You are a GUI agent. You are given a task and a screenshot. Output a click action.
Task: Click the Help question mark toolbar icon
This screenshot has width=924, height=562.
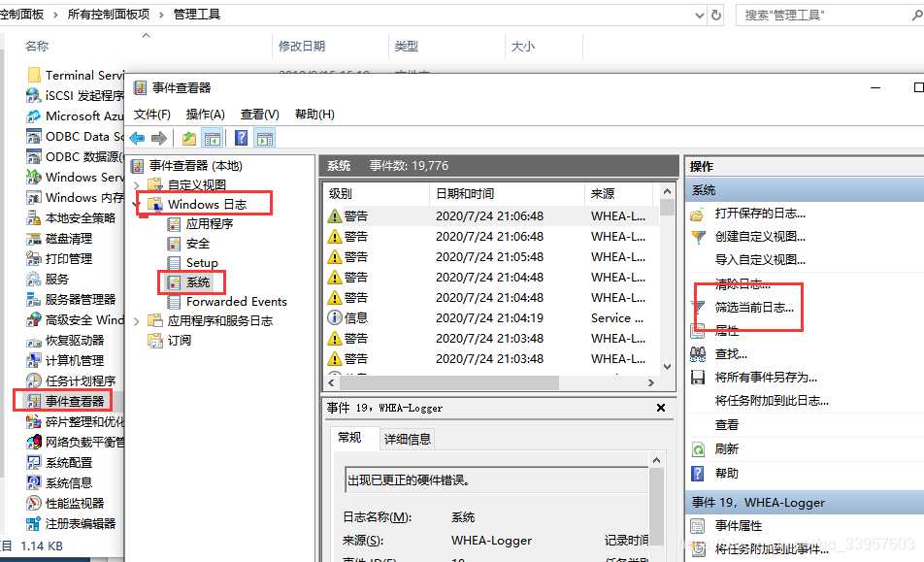pos(241,138)
